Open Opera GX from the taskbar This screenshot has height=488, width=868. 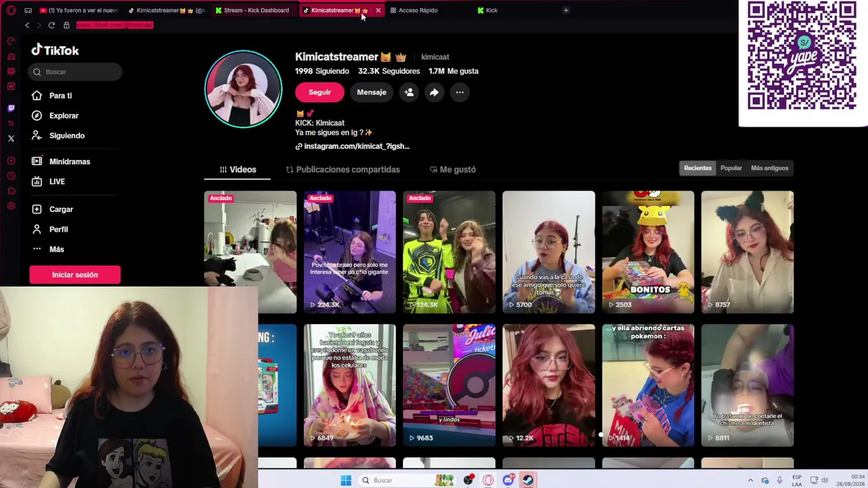[x=488, y=481]
